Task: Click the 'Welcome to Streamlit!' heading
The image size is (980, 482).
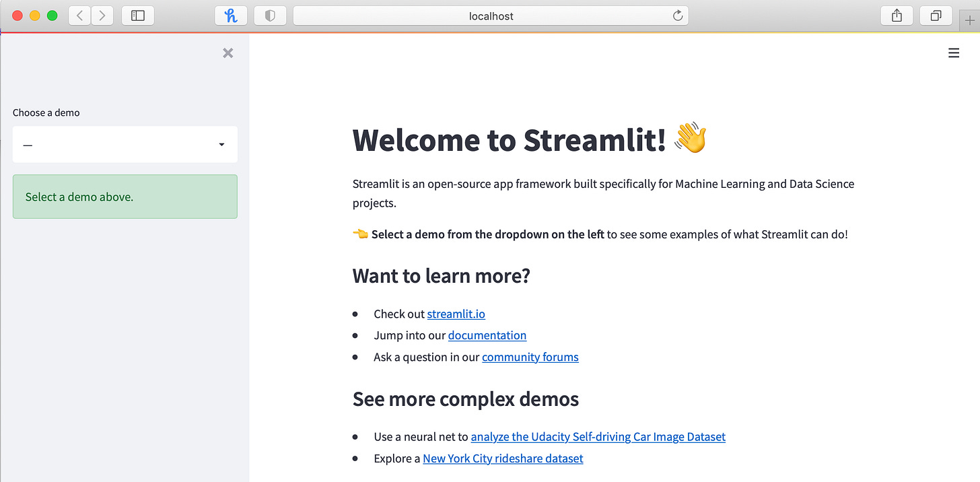Action: [510, 139]
